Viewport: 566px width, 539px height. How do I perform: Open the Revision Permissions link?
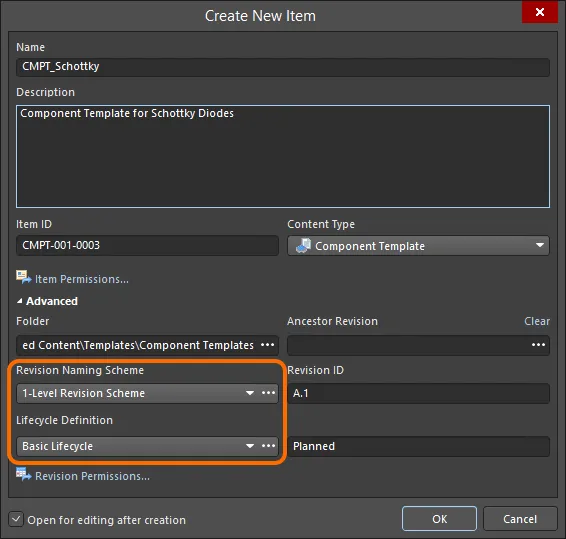click(92, 476)
